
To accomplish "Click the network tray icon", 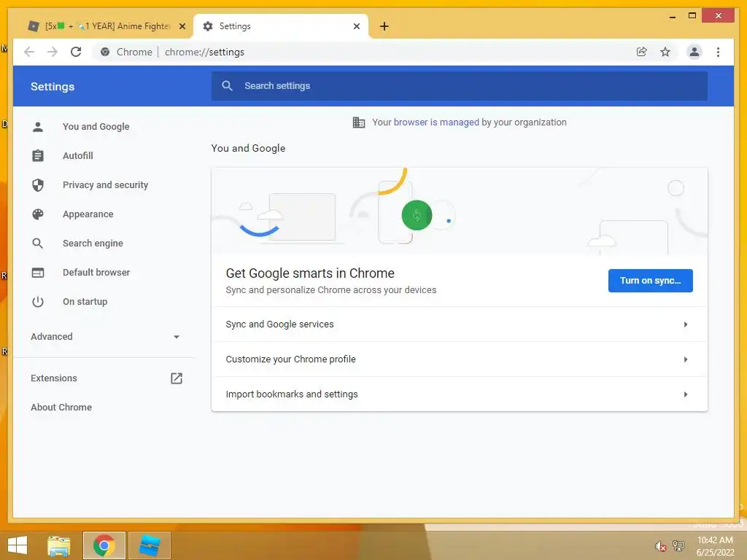I will pos(678,545).
